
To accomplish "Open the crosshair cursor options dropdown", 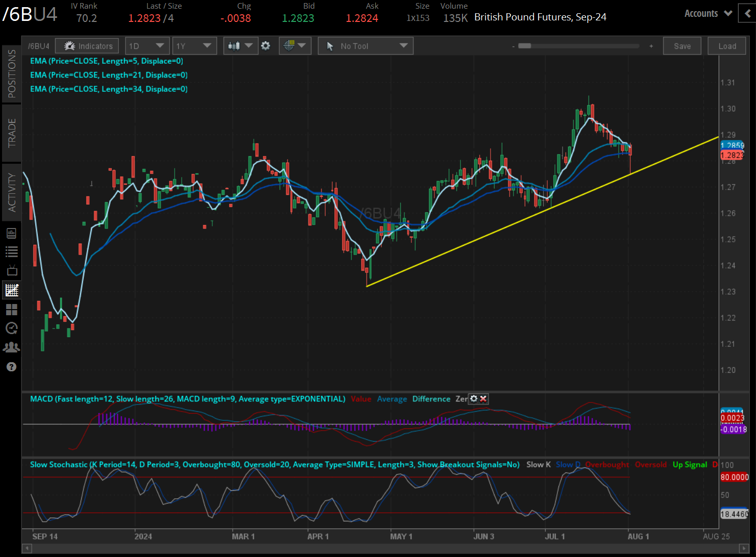I will coord(295,46).
